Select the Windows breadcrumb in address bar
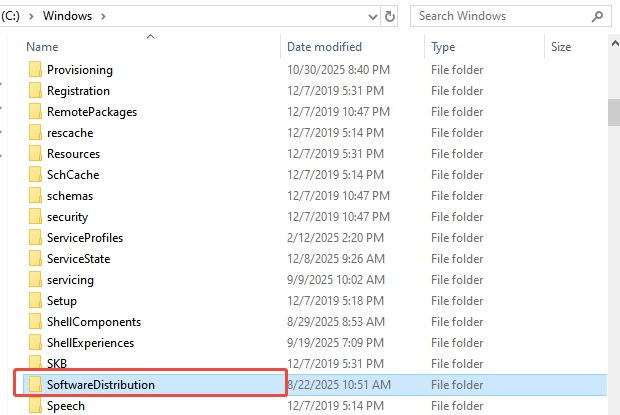 [66, 16]
